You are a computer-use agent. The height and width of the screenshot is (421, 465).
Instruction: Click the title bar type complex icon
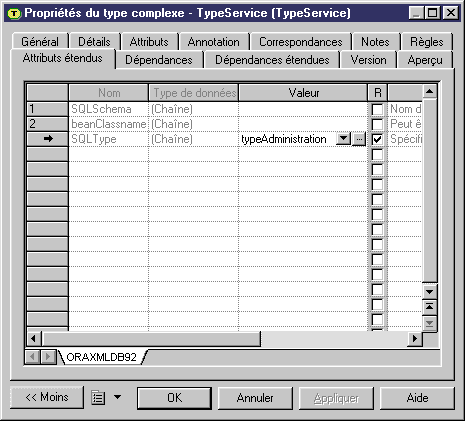(x=14, y=13)
